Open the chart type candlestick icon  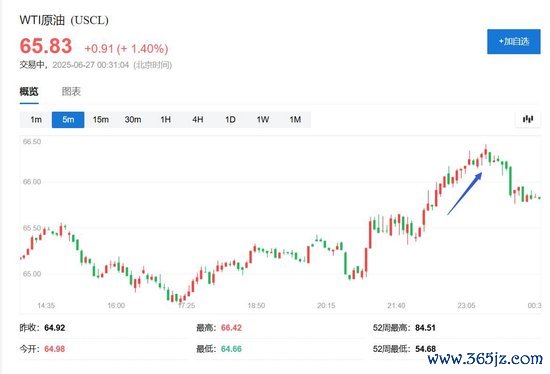tap(528, 119)
